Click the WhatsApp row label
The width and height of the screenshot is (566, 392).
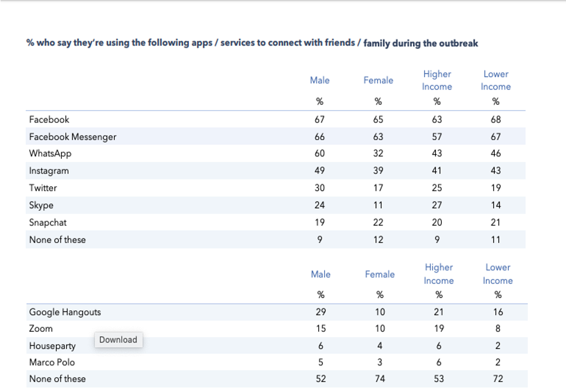tap(50, 154)
